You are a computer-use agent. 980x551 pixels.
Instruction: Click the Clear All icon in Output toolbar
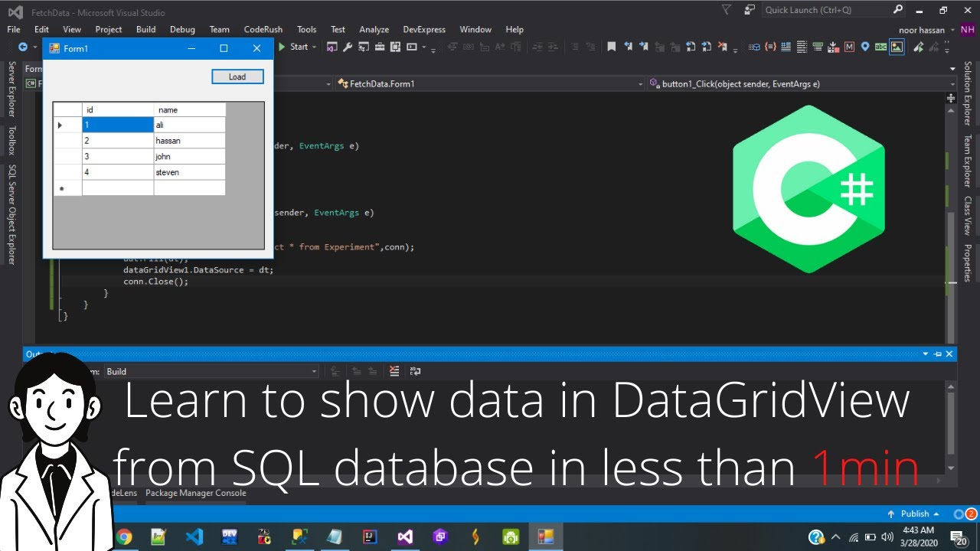[x=394, y=371]
